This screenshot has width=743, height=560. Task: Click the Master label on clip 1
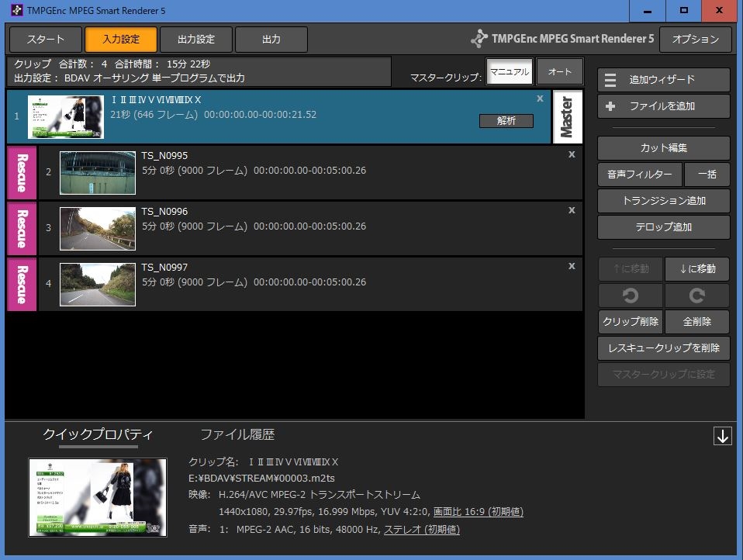pyautogui.click(x=567, y=116)
